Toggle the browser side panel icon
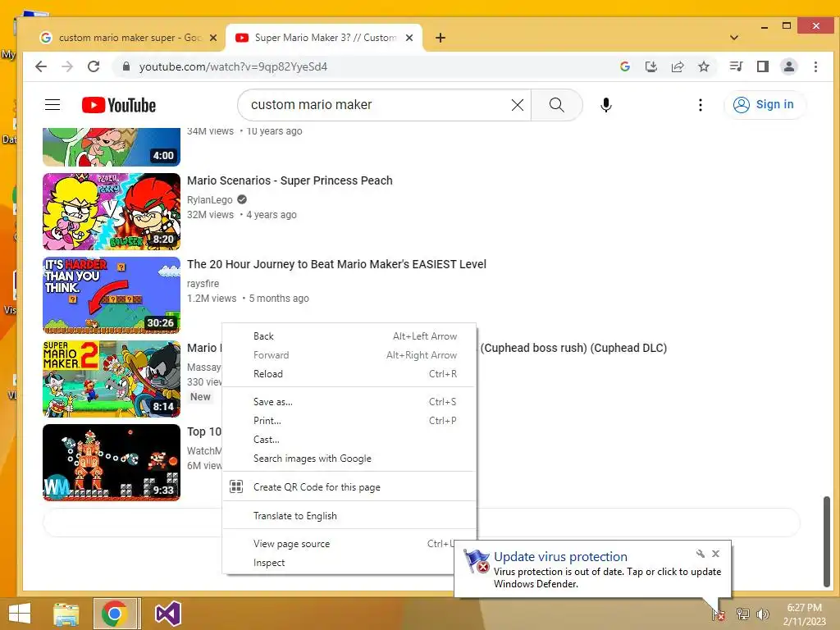Screen dimensions: 840x630 (x=762, y=66)
